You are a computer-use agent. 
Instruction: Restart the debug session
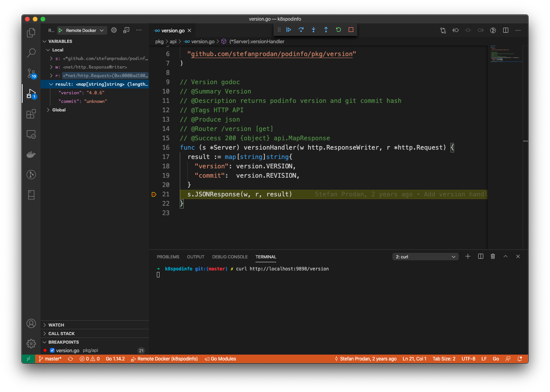339,30
